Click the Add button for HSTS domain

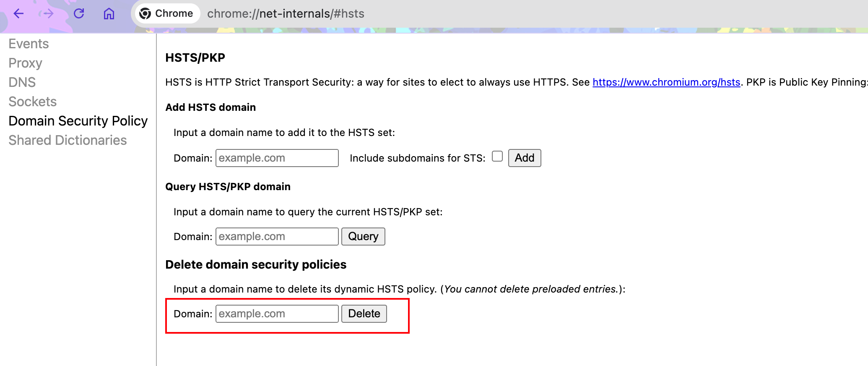(x=525, y=158)
